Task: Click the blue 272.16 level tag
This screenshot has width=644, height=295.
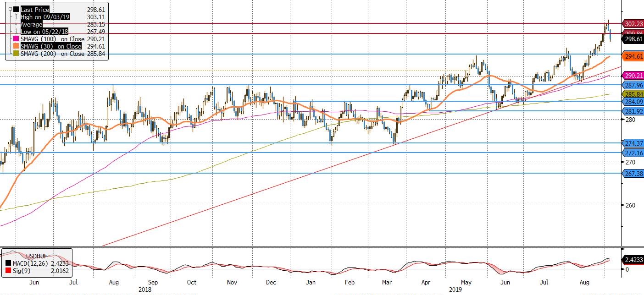Action: tap(633, 153)
